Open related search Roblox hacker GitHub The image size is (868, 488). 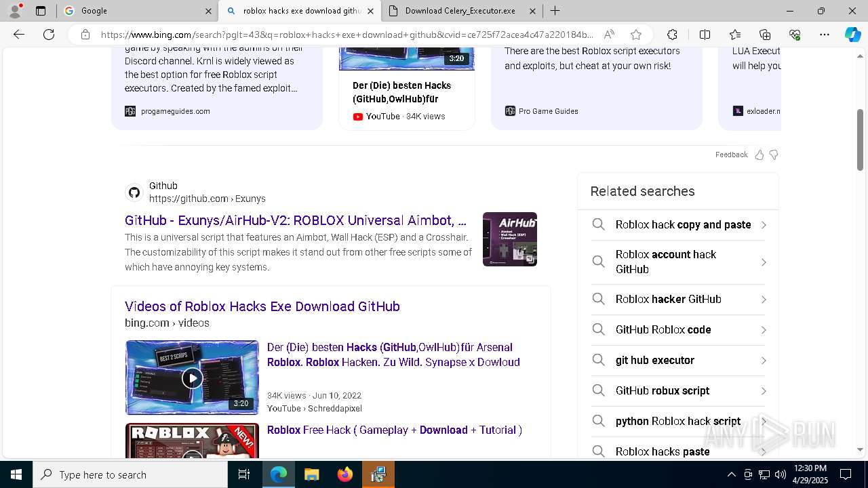[x=679, y=300]
